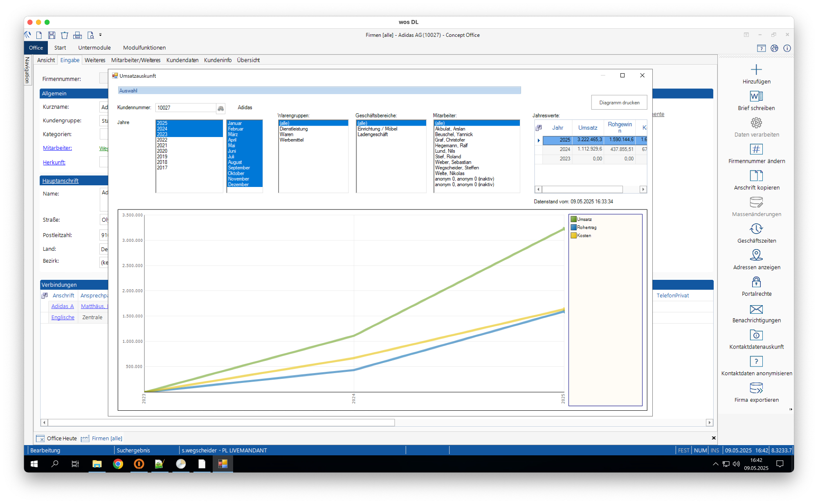Select Dezember in months list
Viewport: 818px width, 504px height.
pyautogui.click(x=245, y=184)
